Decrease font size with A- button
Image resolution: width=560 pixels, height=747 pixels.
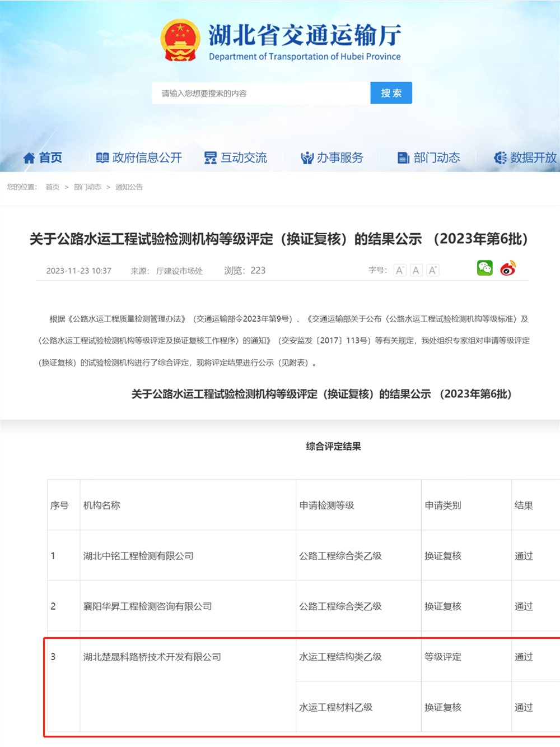click(400, 271)
